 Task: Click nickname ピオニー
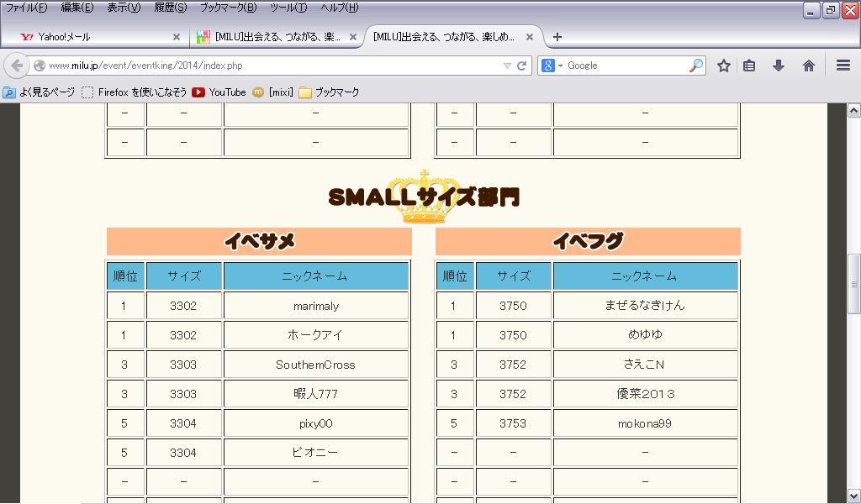315,453
